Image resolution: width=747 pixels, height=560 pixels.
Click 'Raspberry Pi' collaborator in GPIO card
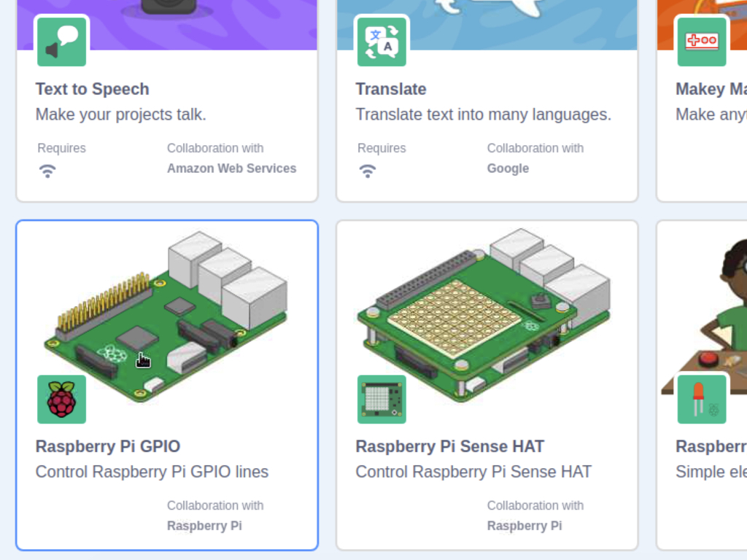pos(204,526)
